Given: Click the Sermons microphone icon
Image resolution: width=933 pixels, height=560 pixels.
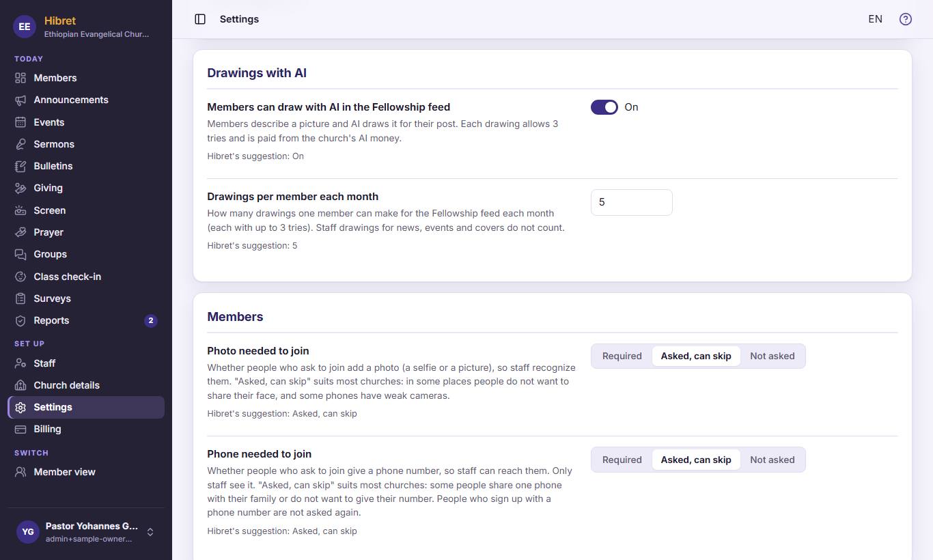Looking at the screenshot, I should point(20,144).
